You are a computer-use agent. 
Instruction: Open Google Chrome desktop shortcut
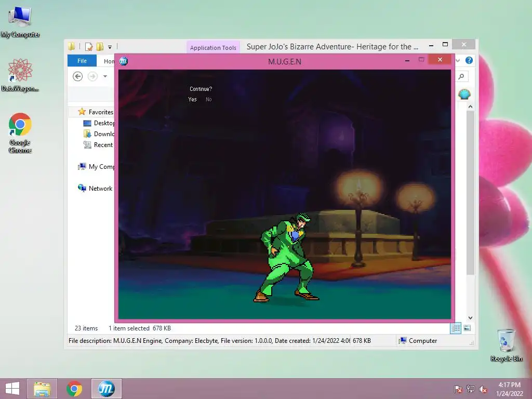tap(20, 132)
